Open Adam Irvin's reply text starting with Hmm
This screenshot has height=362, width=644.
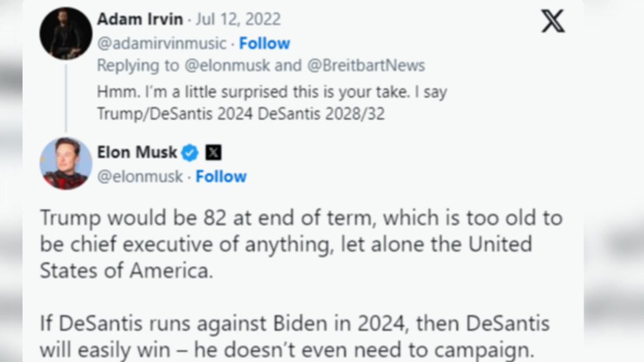(x=272, y=92)
